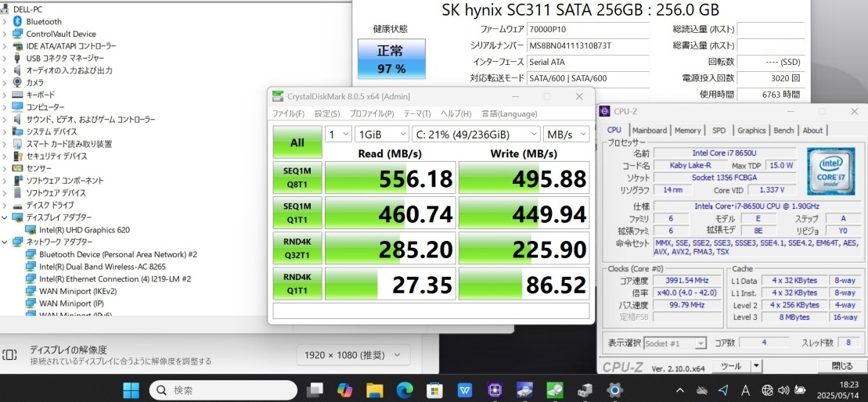The image size is (868, 402).
Task: Collapse the ディスプレイ アダプター tree node
Action: point(5,217)
